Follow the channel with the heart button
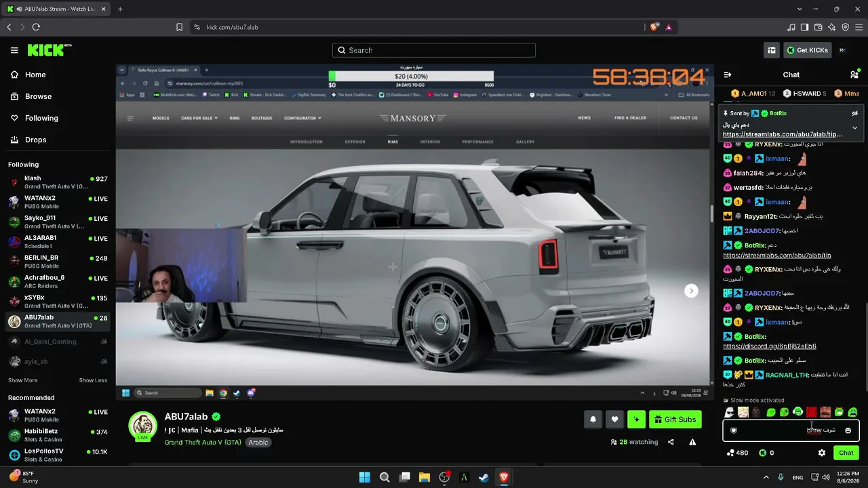Screen dimensions: 868x488 (614, 420)
